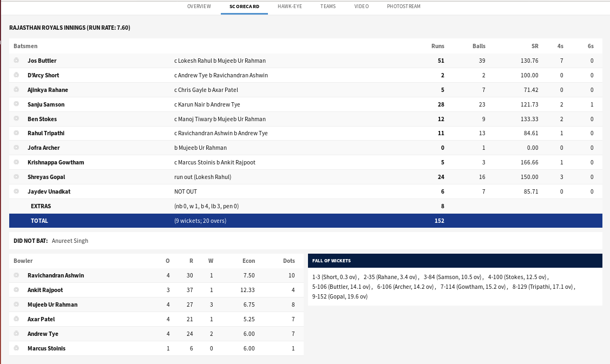This screenshot has height=364, width=610.
Task: Open D'Arcy Short's player name link
Action: click(43, 75)
